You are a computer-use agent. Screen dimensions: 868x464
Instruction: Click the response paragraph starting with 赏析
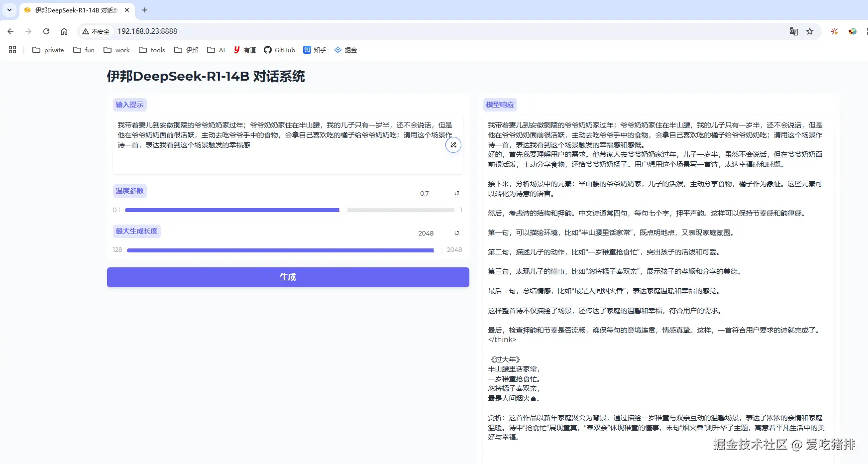click(x=656, y=428)
